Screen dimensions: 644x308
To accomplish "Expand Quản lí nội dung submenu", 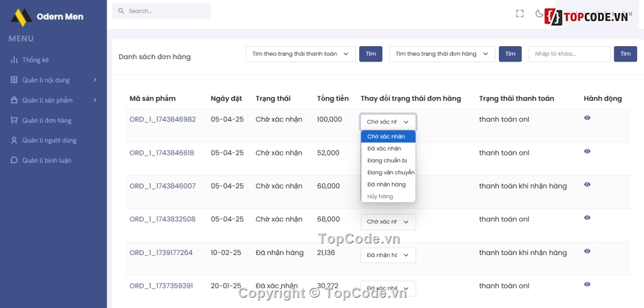I will coord(95,80).
